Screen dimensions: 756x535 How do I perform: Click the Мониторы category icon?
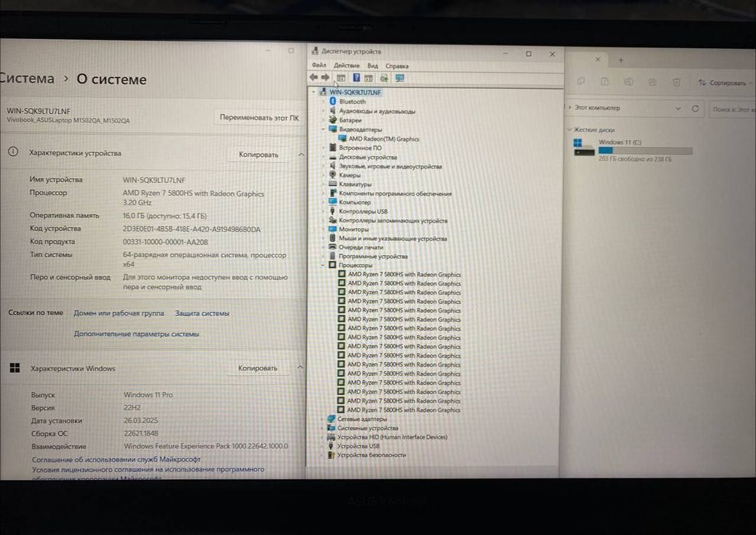click(332, 229)
